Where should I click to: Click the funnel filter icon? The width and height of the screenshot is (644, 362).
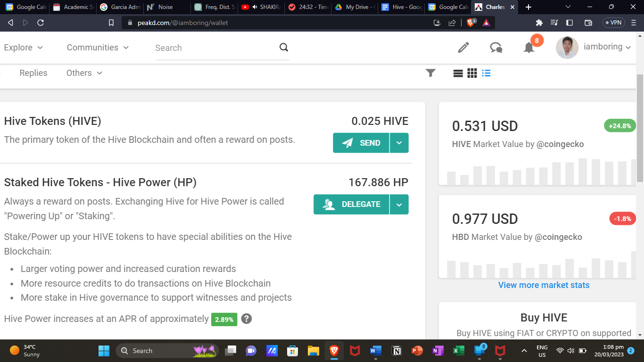430,73
